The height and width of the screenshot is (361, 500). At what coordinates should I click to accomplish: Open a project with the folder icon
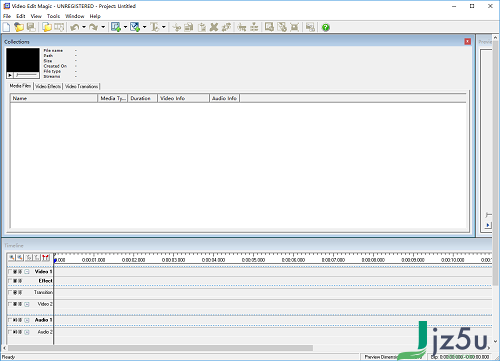coord(19,27)
